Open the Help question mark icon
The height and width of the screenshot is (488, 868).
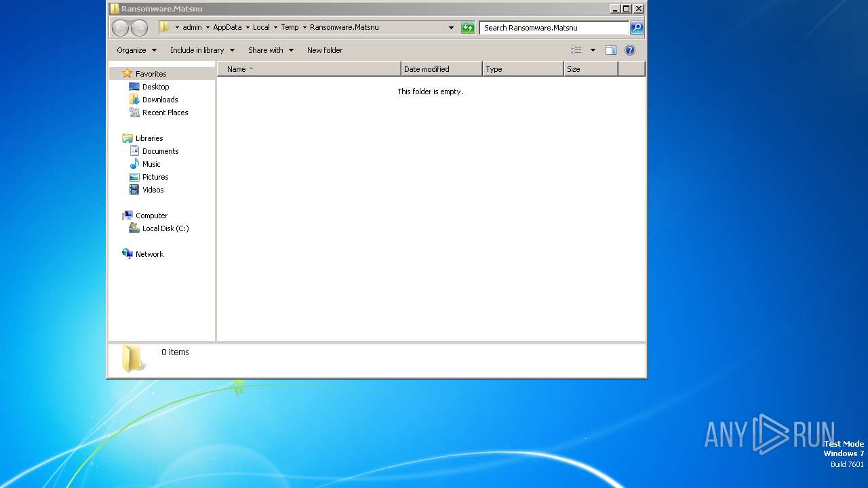(x=629, y=50)
